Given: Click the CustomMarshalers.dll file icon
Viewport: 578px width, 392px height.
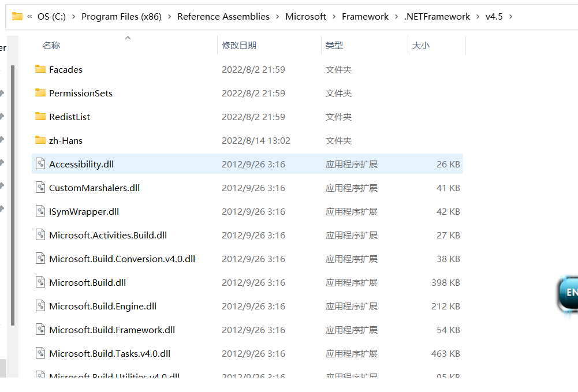Looking at the screenshot, I should pyautogui.click(x=40, y=187).
